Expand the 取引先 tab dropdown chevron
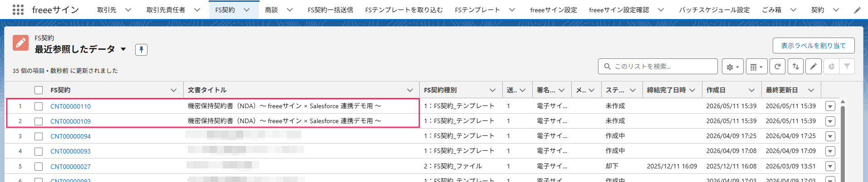868x182 pixels. tap(128, 10)
